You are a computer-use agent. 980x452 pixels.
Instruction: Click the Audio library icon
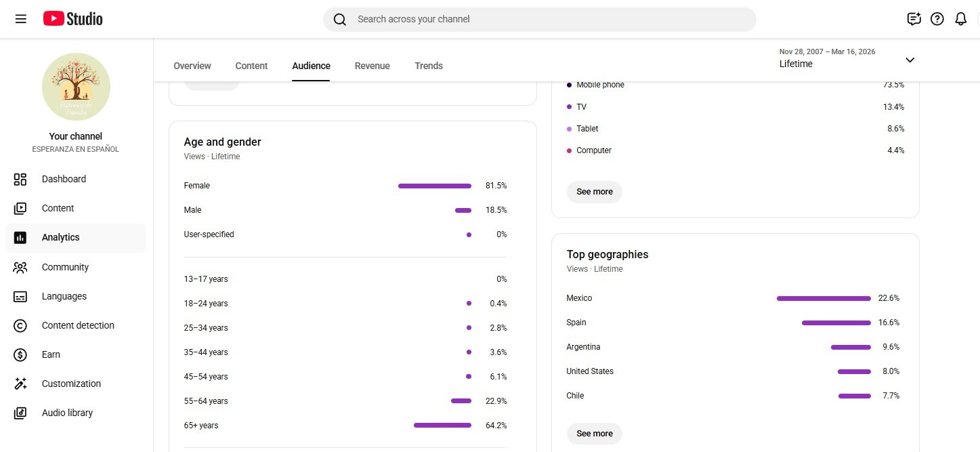(20, 413)
